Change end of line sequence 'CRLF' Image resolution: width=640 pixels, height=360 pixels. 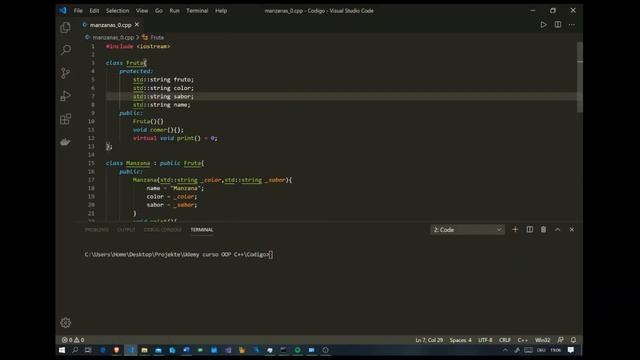pyautogui.click(x=504, y=340)
